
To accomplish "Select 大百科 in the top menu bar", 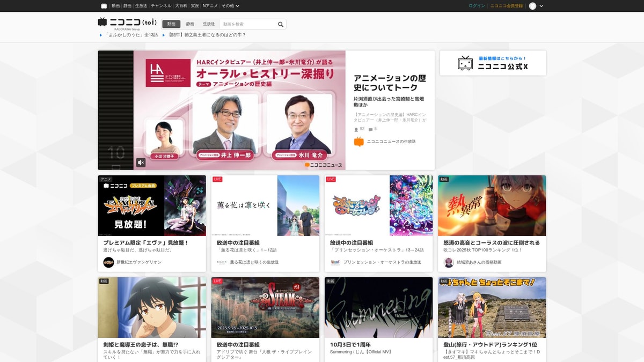I will (182, 5).
